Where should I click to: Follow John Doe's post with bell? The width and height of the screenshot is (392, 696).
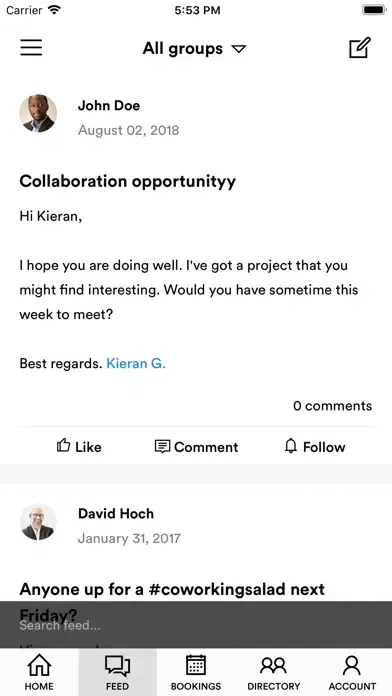(x=315, y=447)
